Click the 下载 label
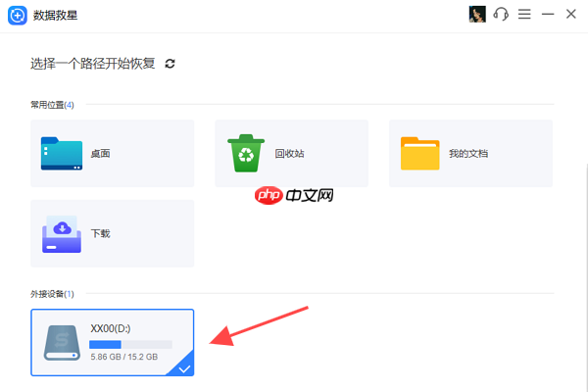The height and width of the screenshot is (392, 588). point(101,233)
